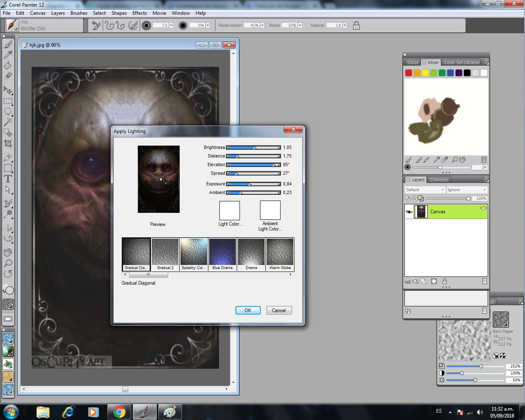Select the Crop tool

tap(8, 143)
